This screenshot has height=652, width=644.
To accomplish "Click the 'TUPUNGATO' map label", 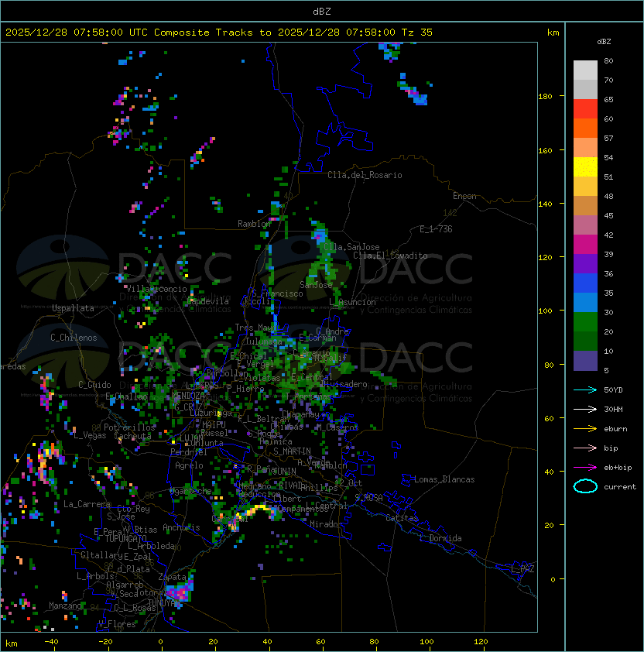I will click(125, 538).
